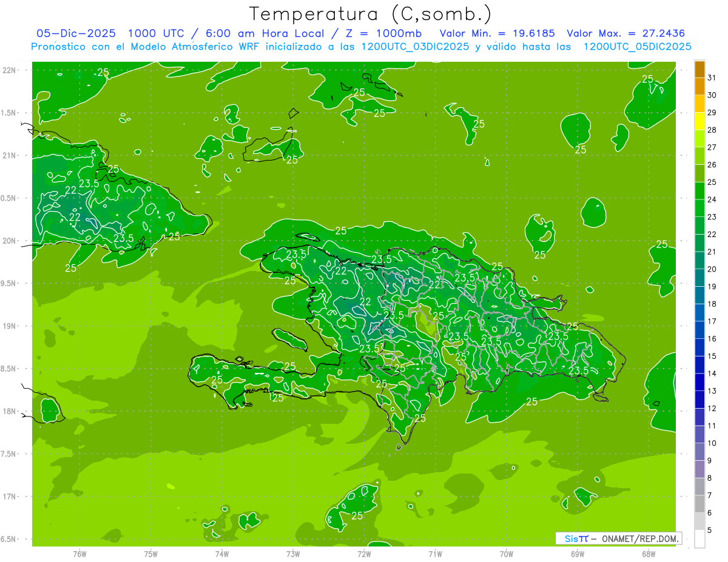The height and width of the screenshot is (562, 728).
Task: Click the '10' value on the color scale
Action: (712, 443)
